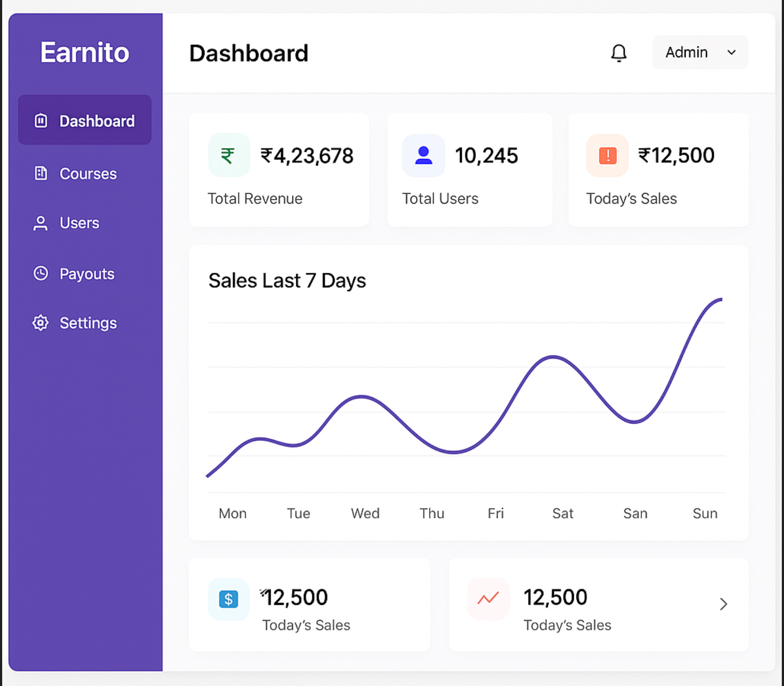Open the Total Revenue ₹4,23,678 card
784x686 pixels.
click(279, 169)
